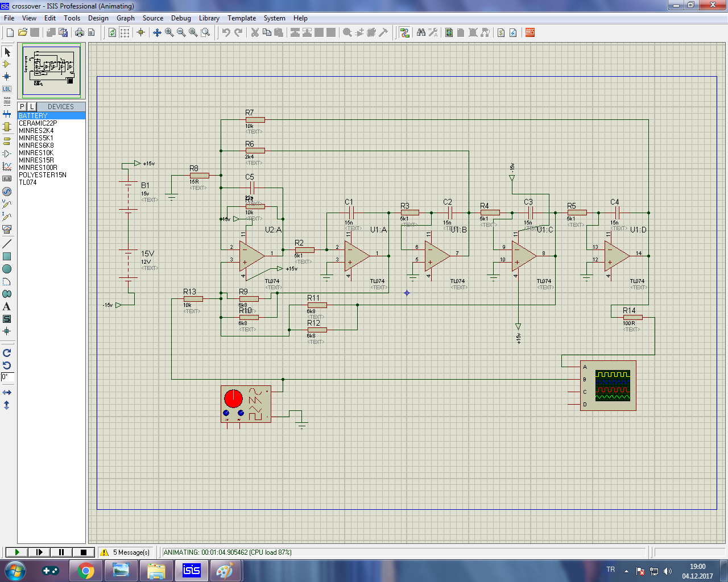
Task: Click the Zoom In magnifier icon
Action: pyautogui.click(x=169, y=32)
